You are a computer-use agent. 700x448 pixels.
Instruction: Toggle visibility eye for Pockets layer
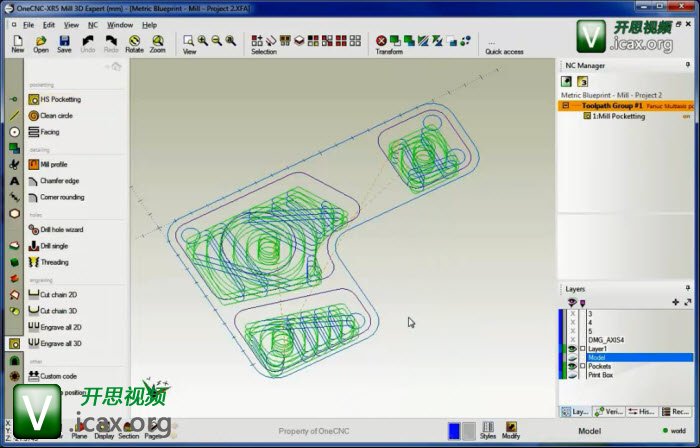(572, 366)
